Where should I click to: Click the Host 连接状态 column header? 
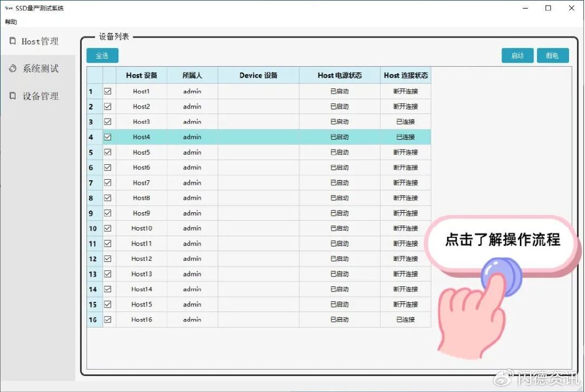coord(406,75)
